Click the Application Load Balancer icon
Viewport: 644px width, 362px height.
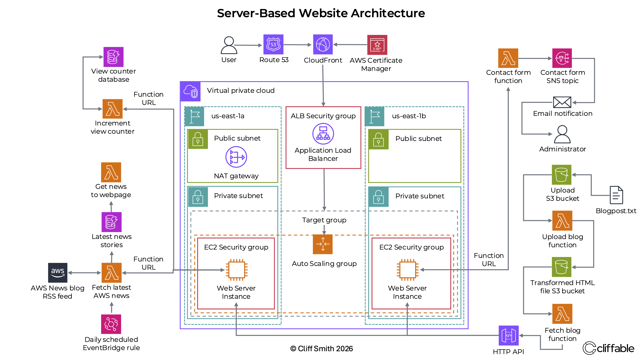[x=323, y=134]
